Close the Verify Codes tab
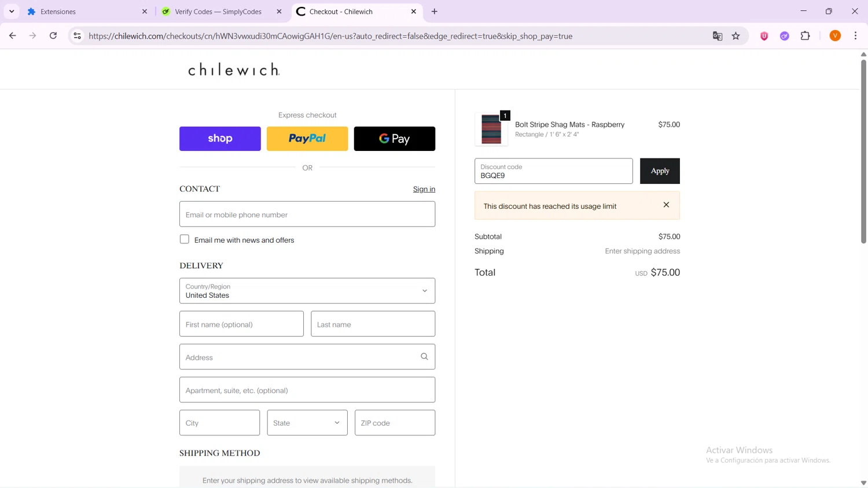The image size is (868, 488). coord(279,12)
